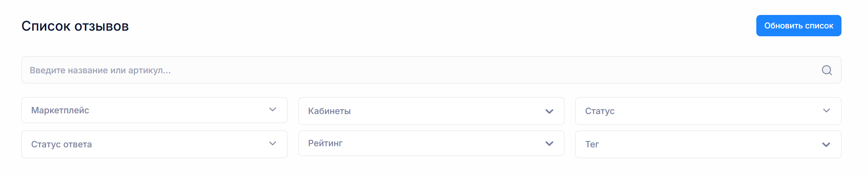Viewport: 868px width, 175px height.
Task: Click the chevron arrow in Кабинеты field
Action: [549, 111]
